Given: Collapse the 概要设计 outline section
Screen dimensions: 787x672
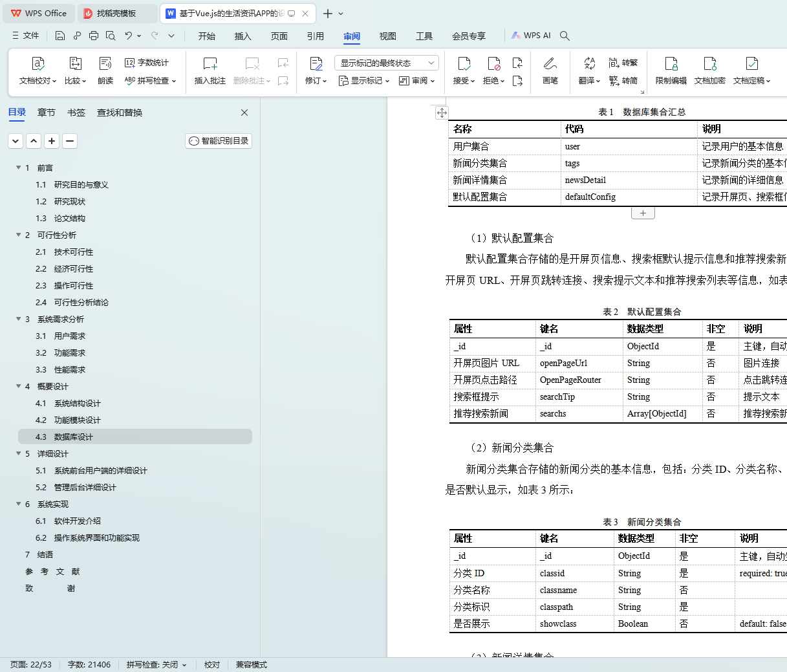Looking at the screenshot, I should (19, 386).
